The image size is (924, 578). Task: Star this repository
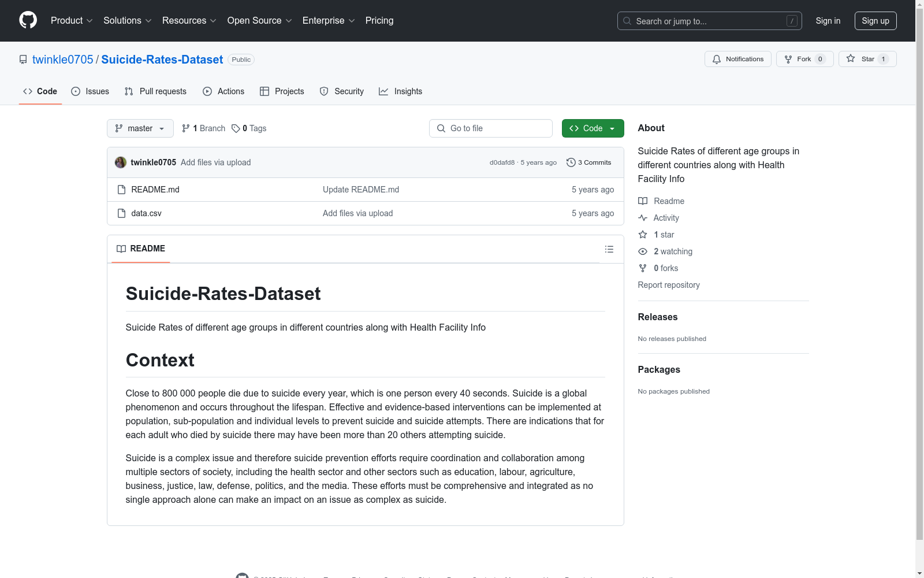(x=867, y=59)
